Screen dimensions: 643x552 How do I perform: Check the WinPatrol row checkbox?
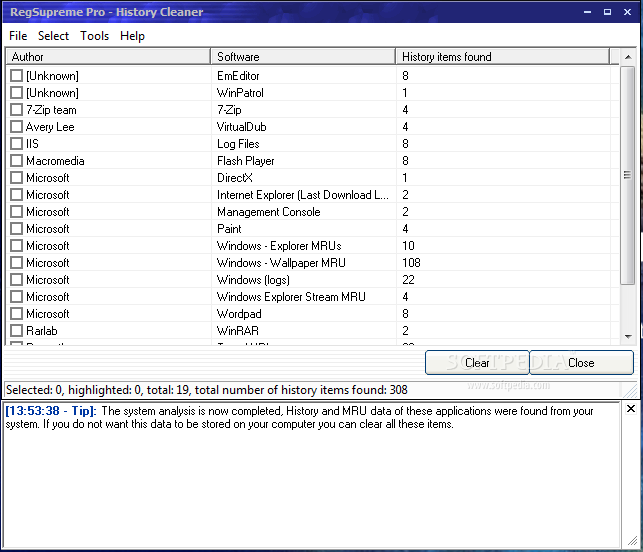[x=16, y=93]
